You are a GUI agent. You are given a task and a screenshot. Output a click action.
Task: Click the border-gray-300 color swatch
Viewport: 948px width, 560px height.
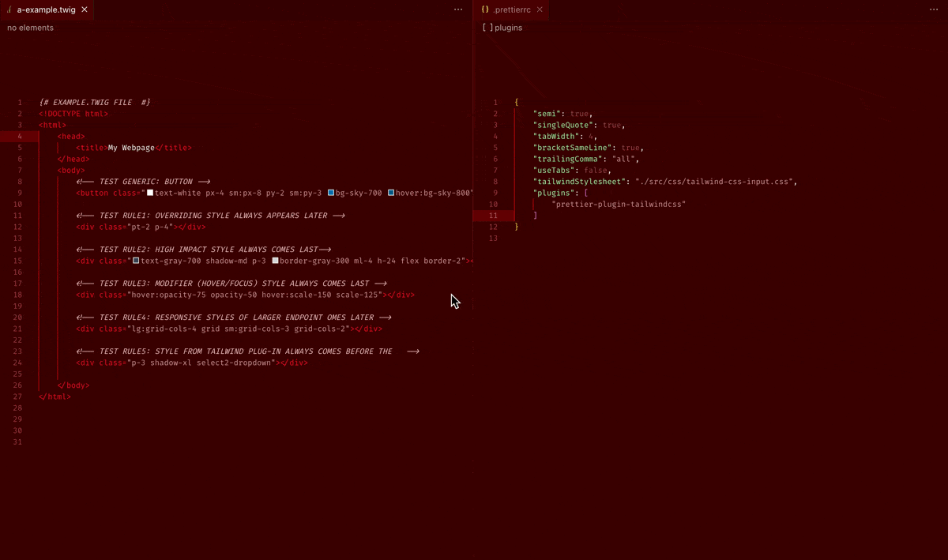pos(275,261)
